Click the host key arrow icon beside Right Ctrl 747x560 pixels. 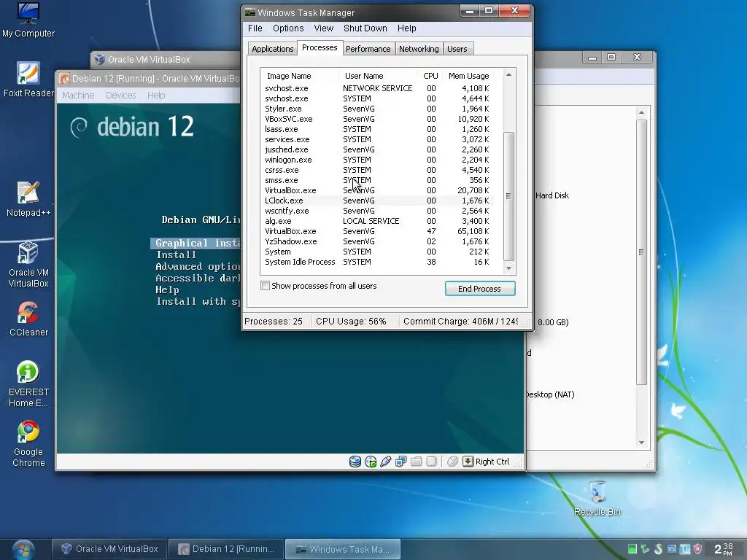click(x=468, y=462)
